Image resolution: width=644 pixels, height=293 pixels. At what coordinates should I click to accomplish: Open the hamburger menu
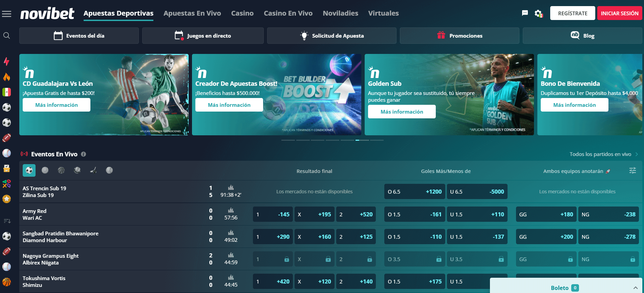(x=6, y=14)
